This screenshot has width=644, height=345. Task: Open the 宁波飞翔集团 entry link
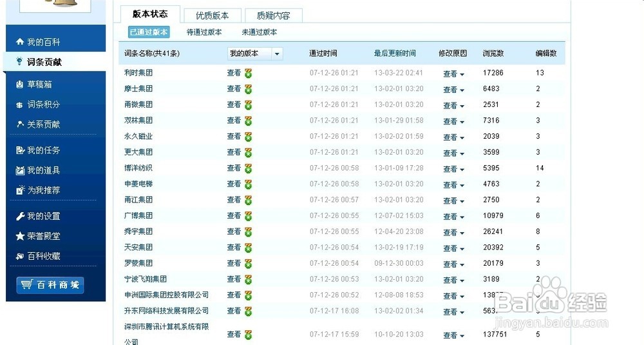coord(146,279)
